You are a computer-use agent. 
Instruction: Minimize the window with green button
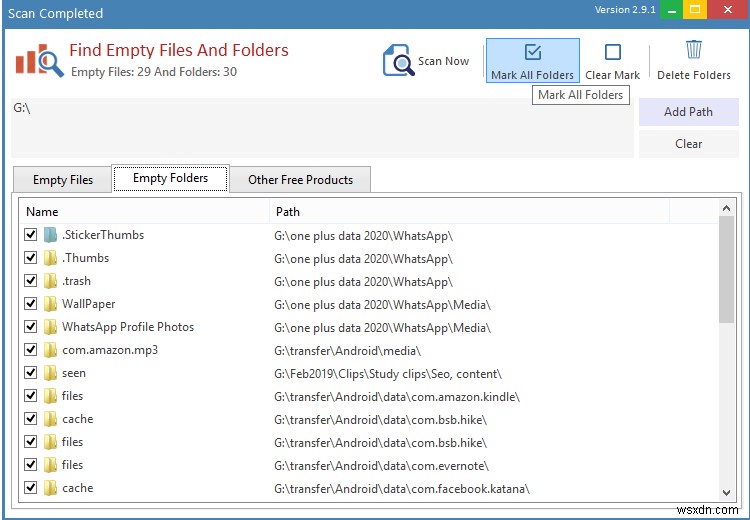pyautogui.click(x=672, y=10)
